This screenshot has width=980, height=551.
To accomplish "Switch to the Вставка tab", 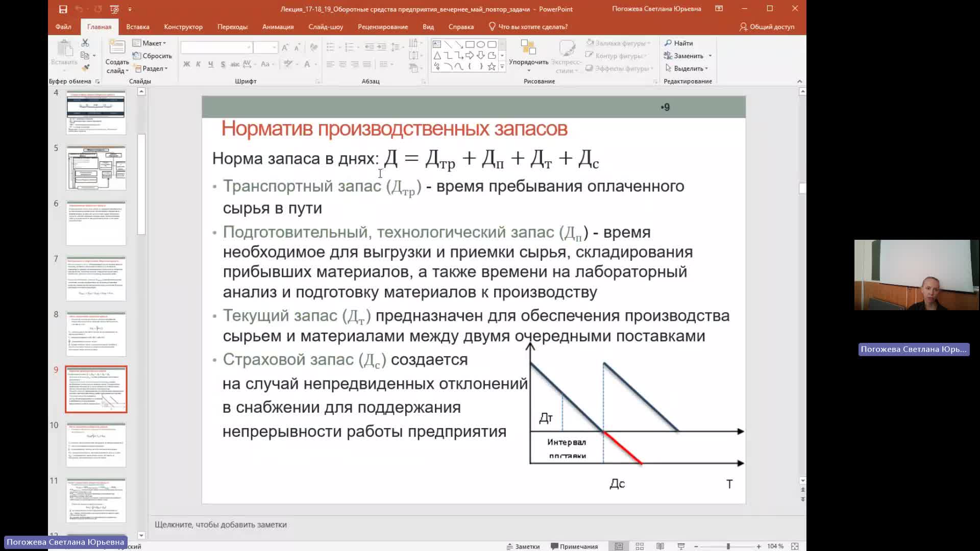I will pos(138,27).
